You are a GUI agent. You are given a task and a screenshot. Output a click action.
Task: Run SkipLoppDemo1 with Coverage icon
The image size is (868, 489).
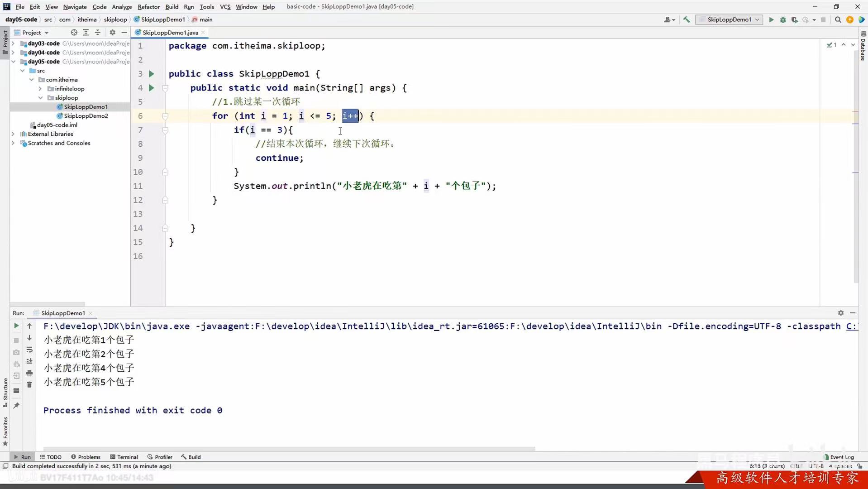point(794,19)
